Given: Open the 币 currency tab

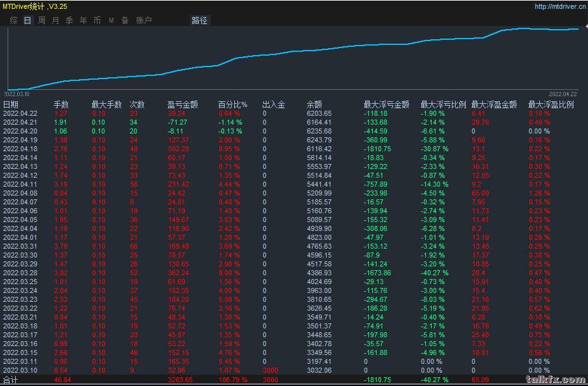Looking at the screenshot, I should pyautogui.click(x=97, y=20).
